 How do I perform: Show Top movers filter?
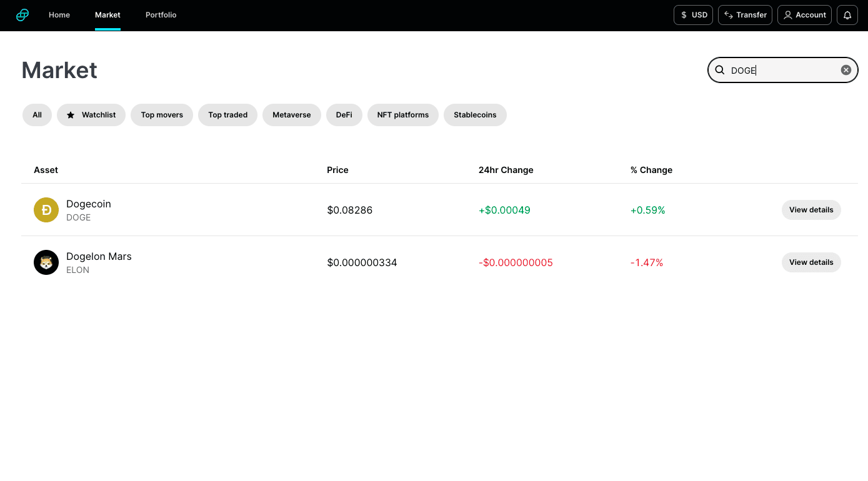coord(162,115)
